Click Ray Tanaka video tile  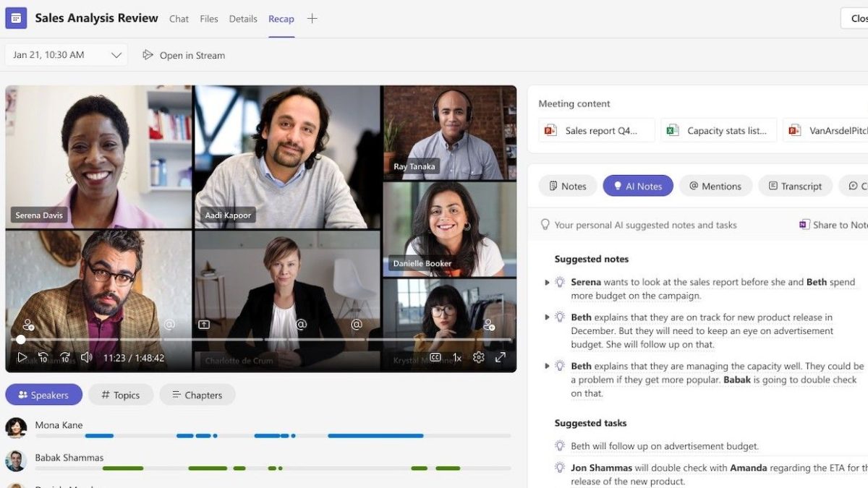tap(450, 133)
